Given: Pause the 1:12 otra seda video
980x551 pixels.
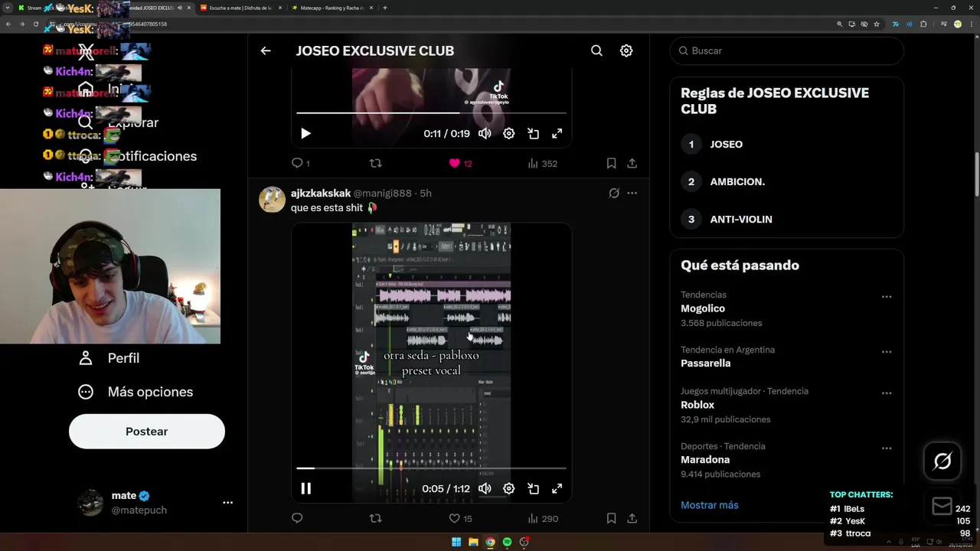Looking at the screenshot, I should (305, 488).
